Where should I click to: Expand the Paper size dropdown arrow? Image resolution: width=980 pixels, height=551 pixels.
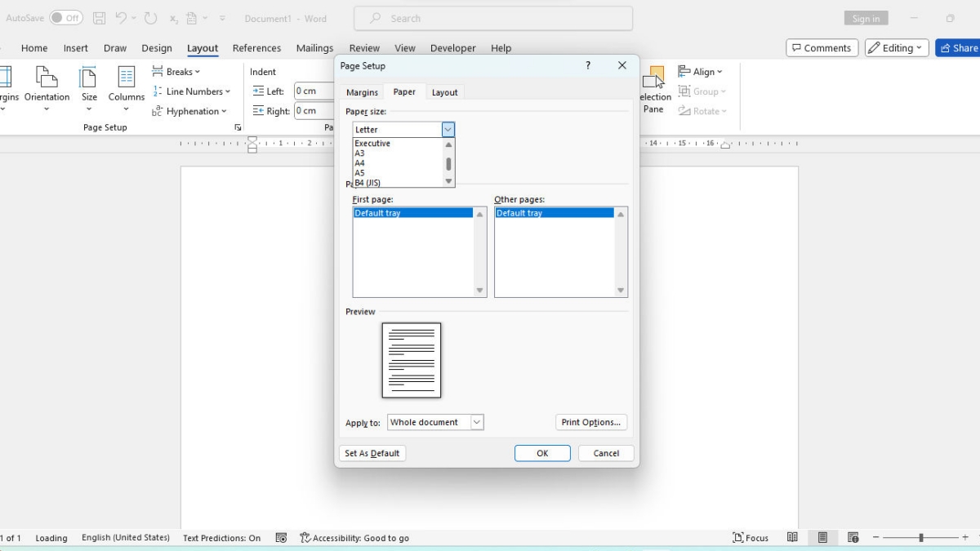(x=448, y=130)
